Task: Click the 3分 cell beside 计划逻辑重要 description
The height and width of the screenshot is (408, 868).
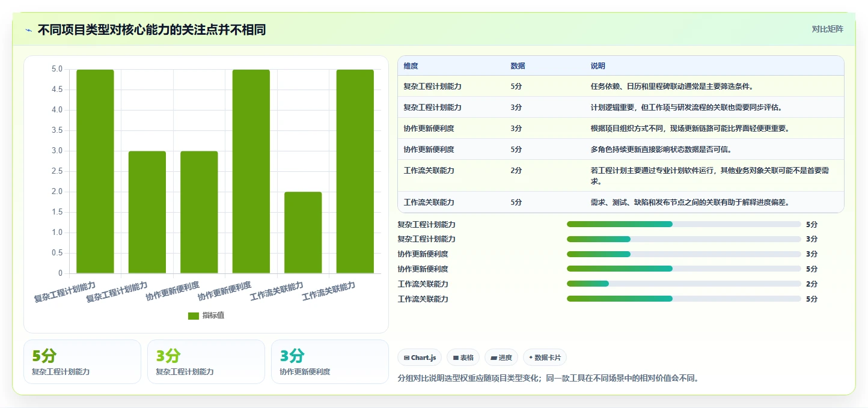Action: click(516, 108)
